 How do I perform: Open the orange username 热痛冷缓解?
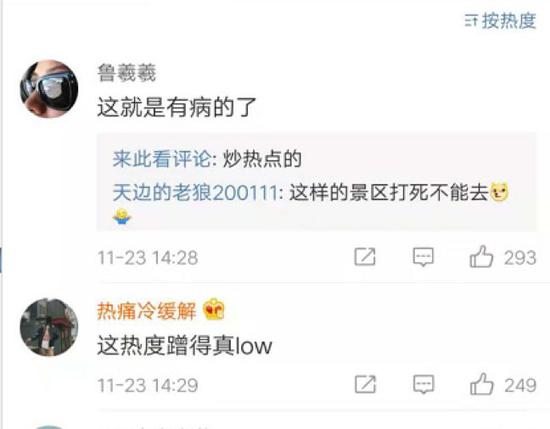146,311
